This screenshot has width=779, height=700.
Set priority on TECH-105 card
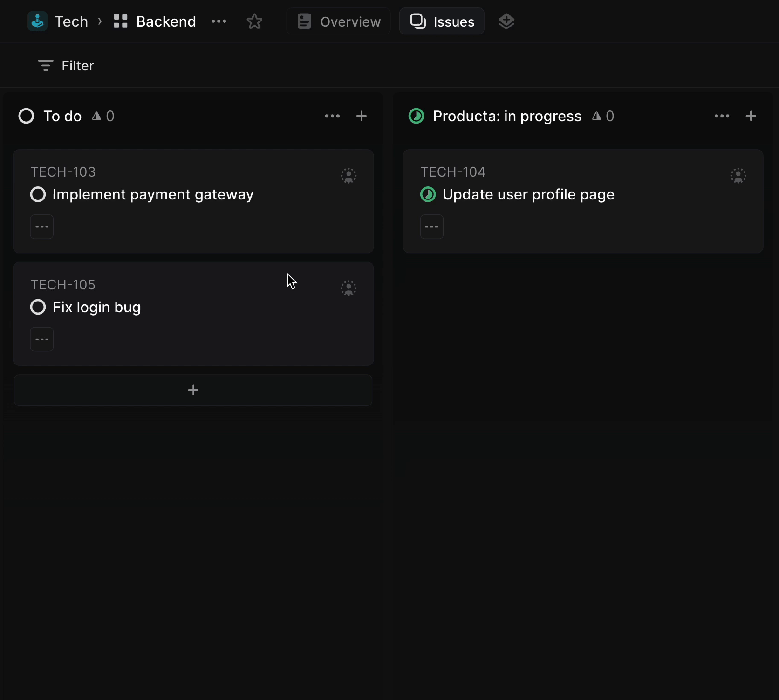[x=42, y=339]
